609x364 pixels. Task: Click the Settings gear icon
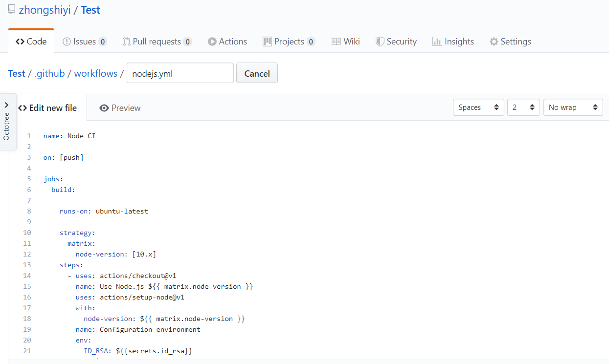click(x=494, y=42)
